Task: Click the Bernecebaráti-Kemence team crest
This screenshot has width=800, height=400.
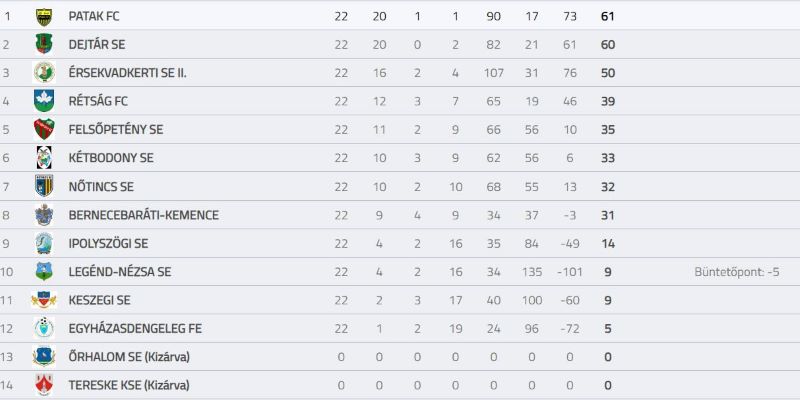Action: [x=44, y=215]
